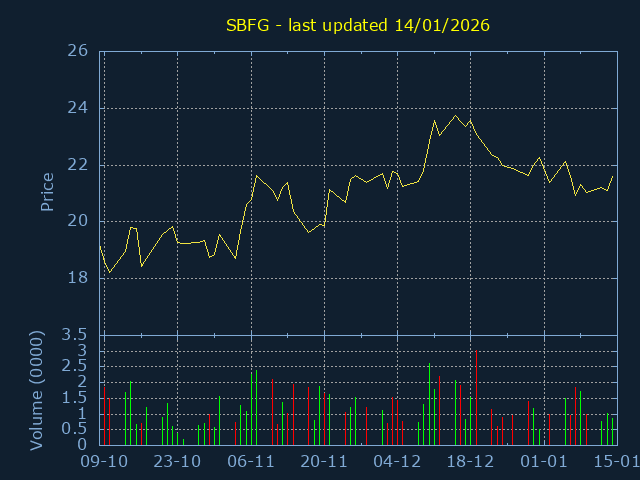Select the 01-01 date tick label
This screenshot has width=640, height=480.
(x=544, y=462)
